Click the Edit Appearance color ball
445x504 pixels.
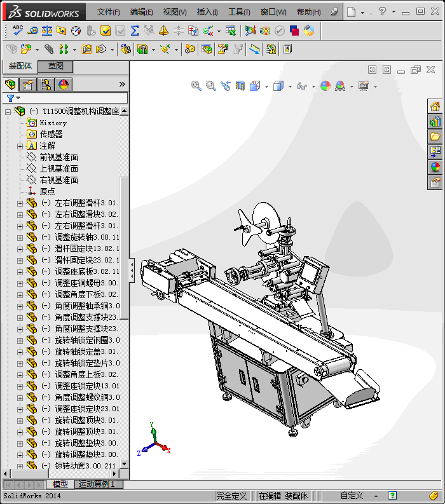[x=325, y=86]
